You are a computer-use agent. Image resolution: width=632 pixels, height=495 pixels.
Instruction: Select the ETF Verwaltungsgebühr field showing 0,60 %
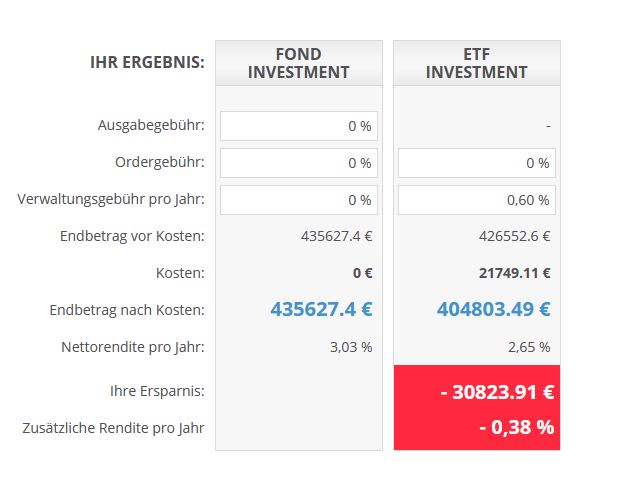click(476, 199)
